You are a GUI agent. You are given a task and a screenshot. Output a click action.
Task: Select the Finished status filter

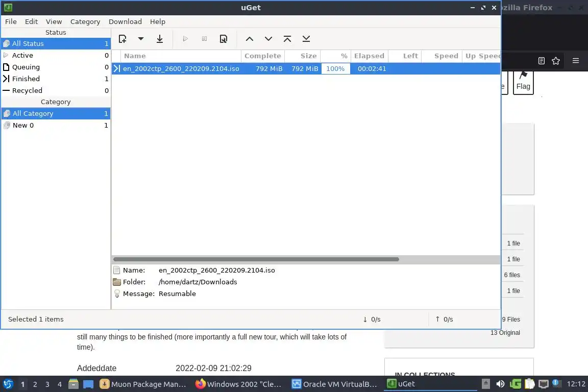56,79
